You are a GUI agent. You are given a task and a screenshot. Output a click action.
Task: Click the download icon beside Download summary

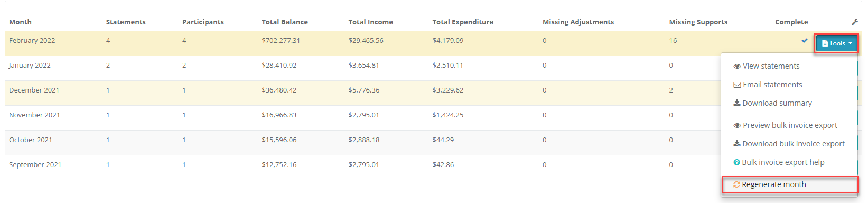pos(736,103)
